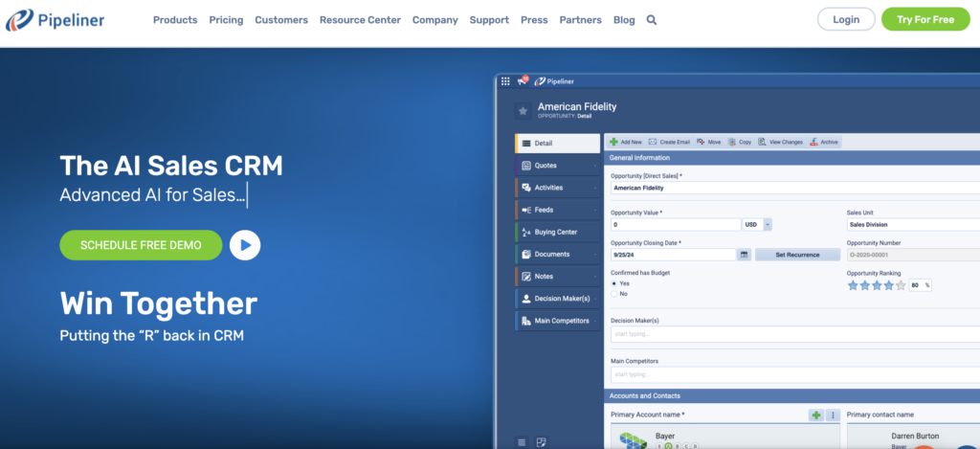Open the site search magnifier icon
The height and width of the screenshot is (449, 980).
point(651,20)
